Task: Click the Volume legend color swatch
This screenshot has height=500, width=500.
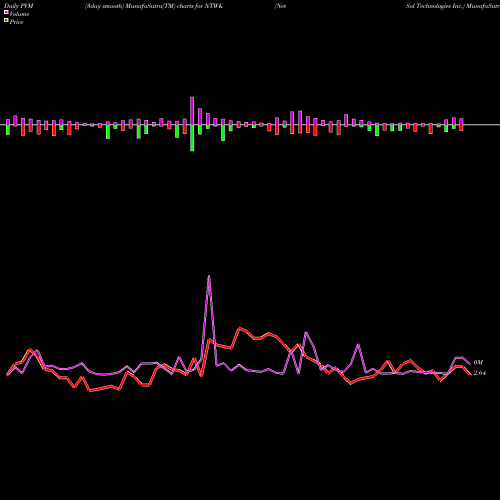Action: coord(6,12)
